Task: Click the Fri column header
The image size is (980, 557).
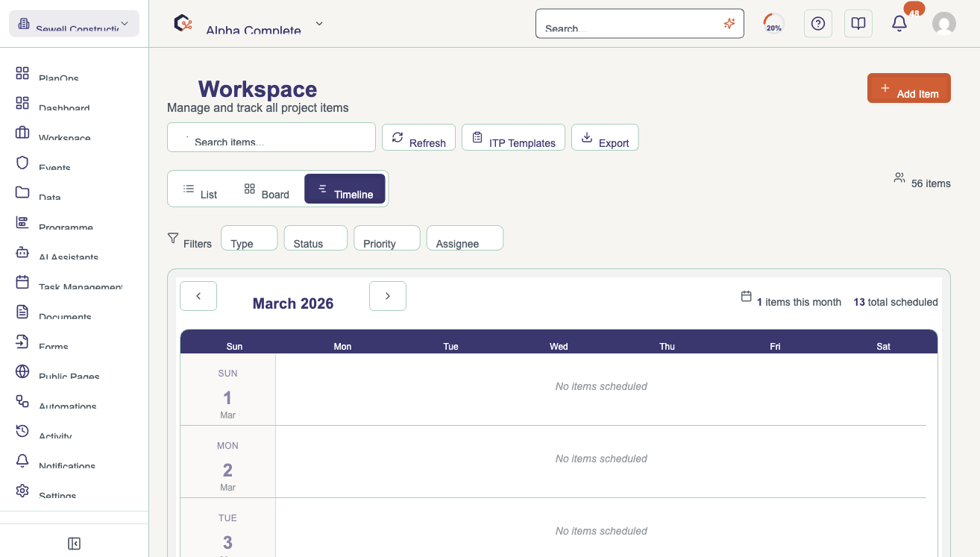Action: pyautogui.click(x=775, y=346)
